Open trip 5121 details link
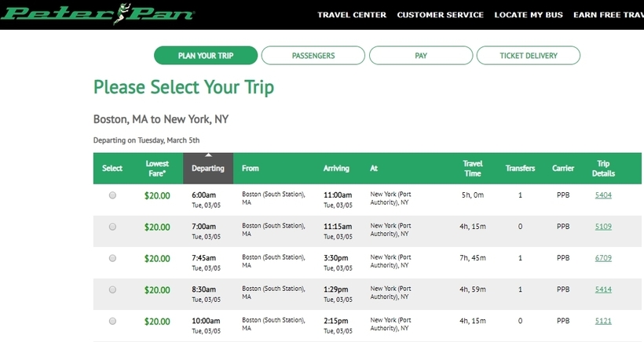This screenshot has width=644, height=342. point(603,321)
